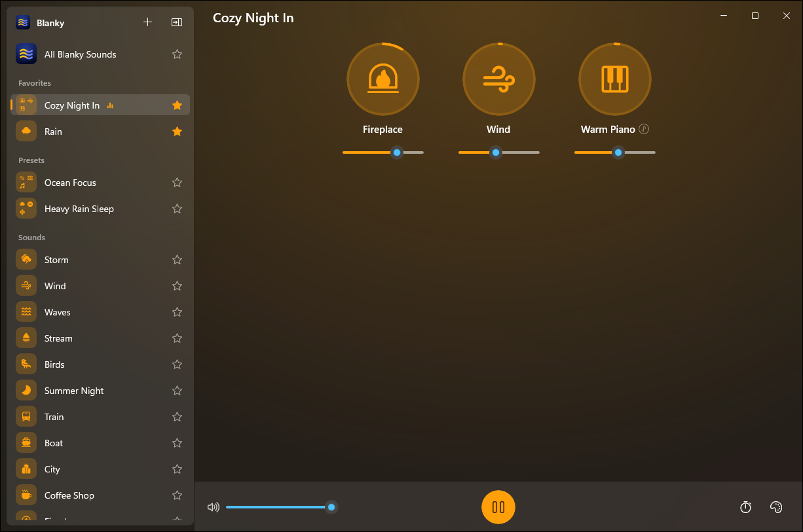803x532 pixels.
Task: Click the Fireplace volume slider
Action: click(383, 152)
